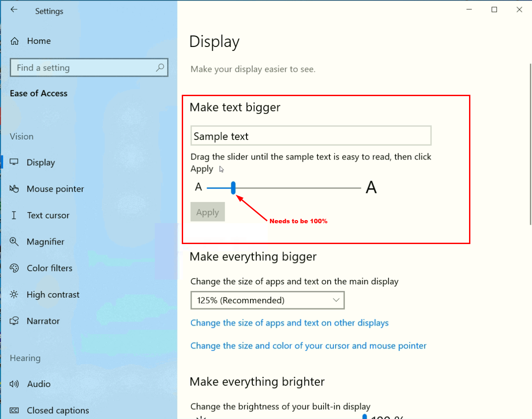
Task: Open the Home settings page
Action: click(39, 41)
